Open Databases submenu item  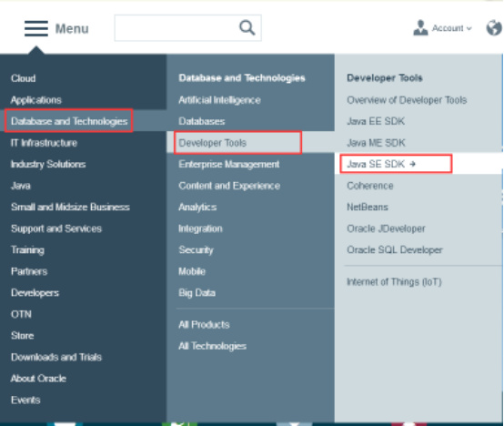(x=202, y=121)
